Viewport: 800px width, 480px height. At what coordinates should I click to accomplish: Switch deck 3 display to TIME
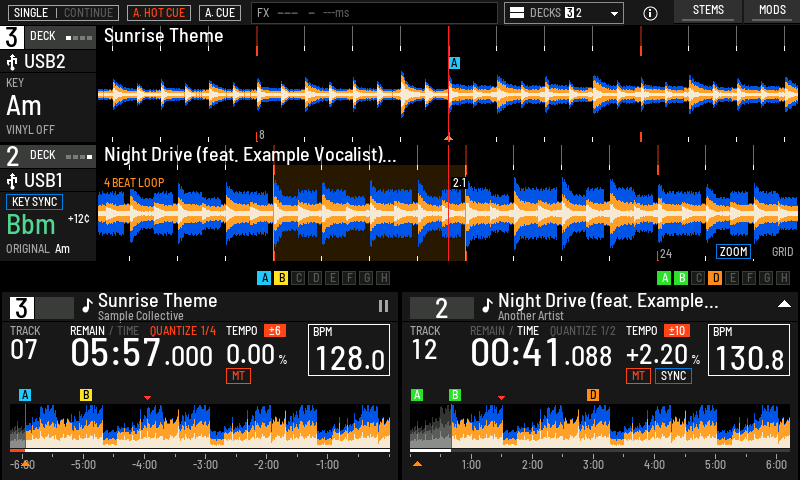point(128,331)
